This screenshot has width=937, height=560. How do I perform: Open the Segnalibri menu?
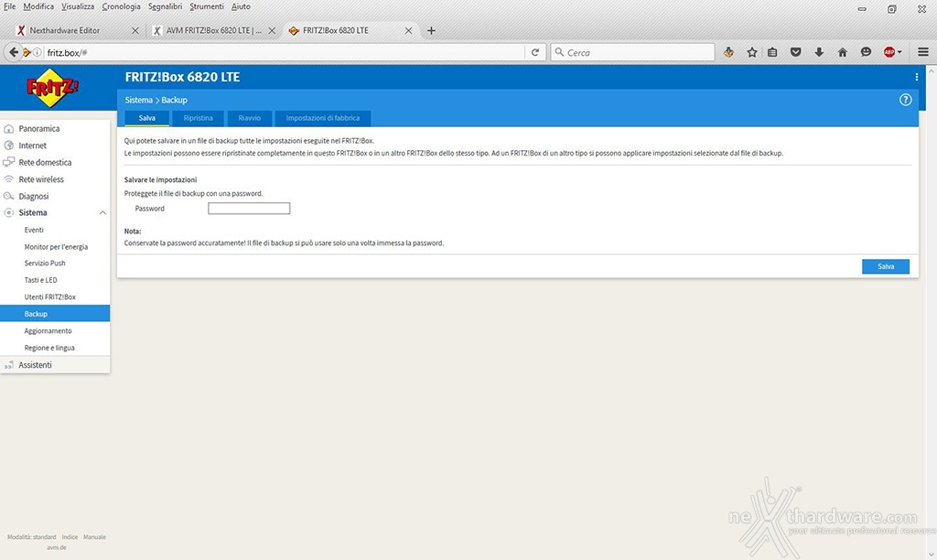tap(165, 6)
